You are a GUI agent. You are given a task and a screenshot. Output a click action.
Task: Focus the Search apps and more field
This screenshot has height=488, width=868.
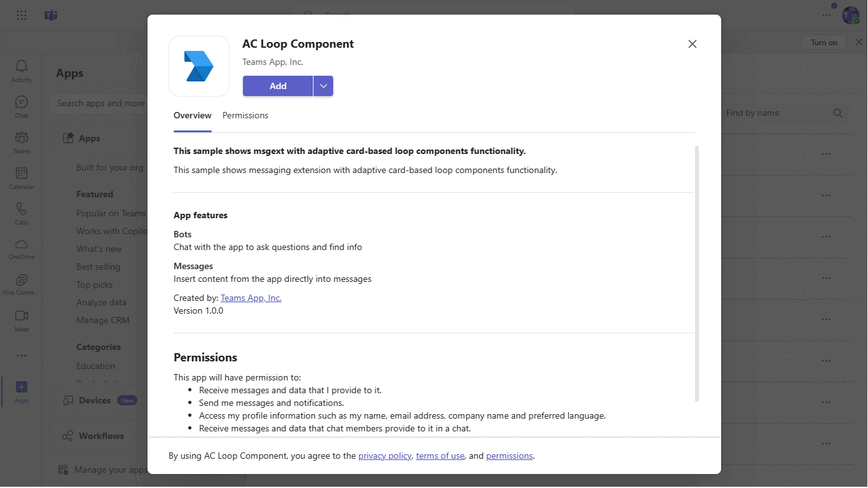point(99,104)
